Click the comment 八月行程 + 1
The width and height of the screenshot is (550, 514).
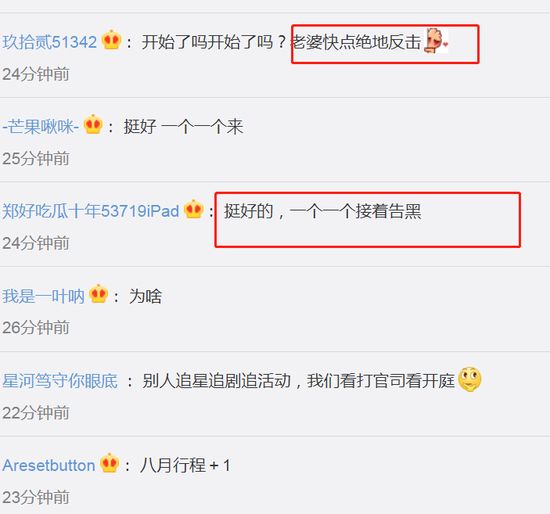(185, 466)
